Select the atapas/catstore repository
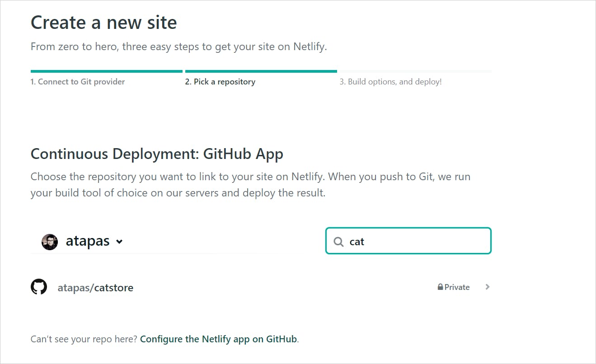The height and width of the screenshot is (364, 596). tap(95, 288)
